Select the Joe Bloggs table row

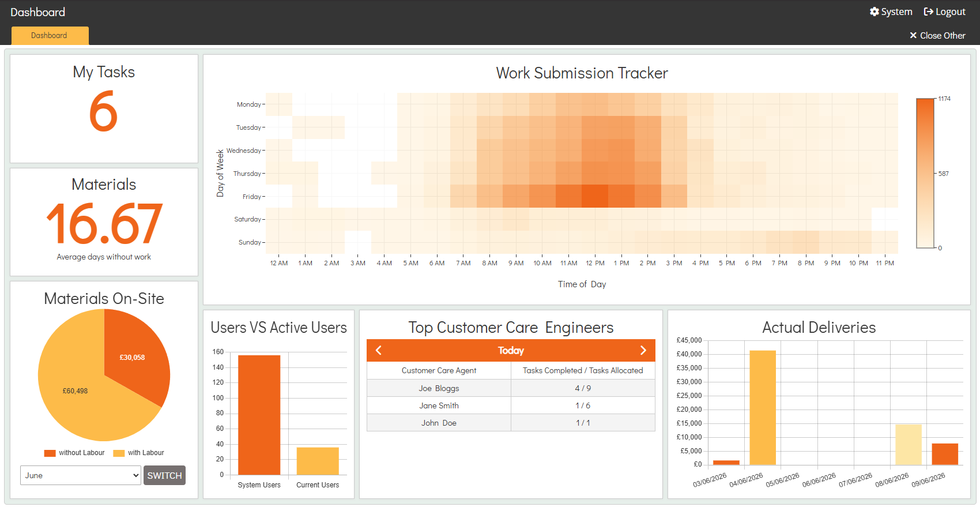click(511, 388)
